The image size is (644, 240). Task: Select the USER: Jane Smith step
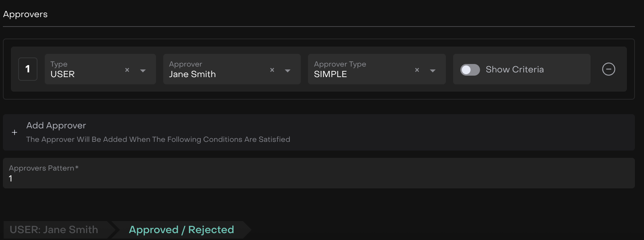click(x=54, y=230)
